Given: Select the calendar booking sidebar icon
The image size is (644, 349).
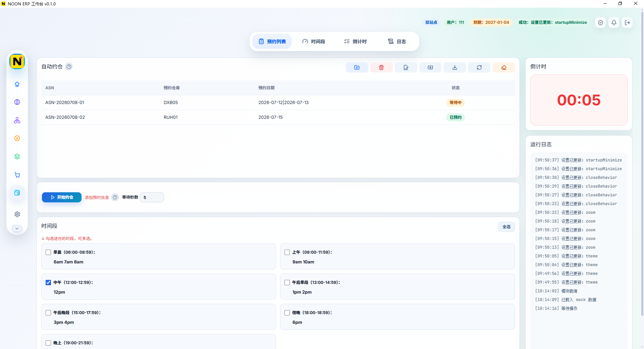Looking at the screenshot, I should (x=17, y=193).
